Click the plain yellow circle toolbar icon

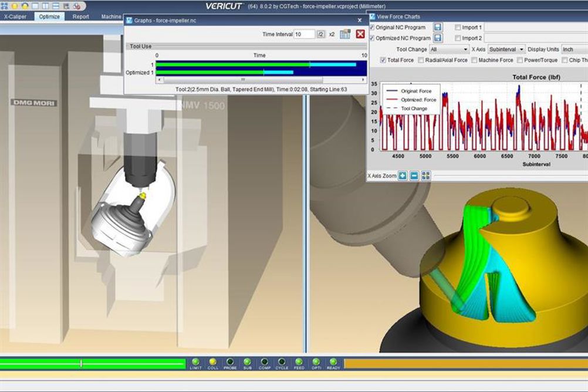15,6
